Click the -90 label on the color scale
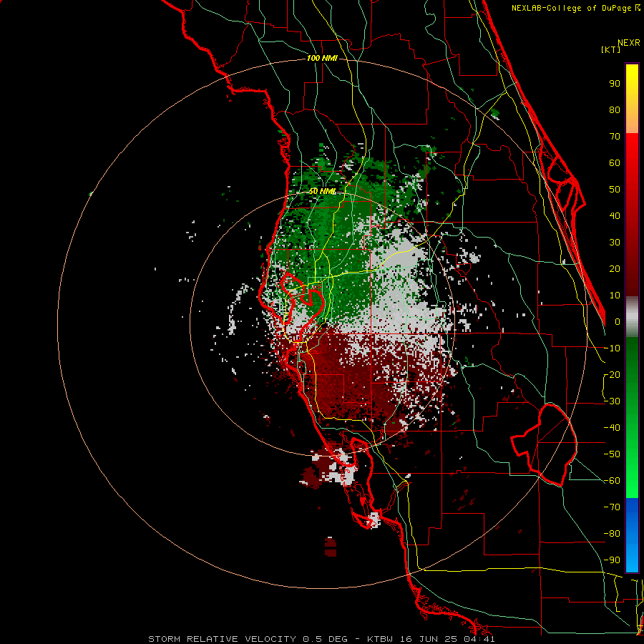 click(612, 560)
